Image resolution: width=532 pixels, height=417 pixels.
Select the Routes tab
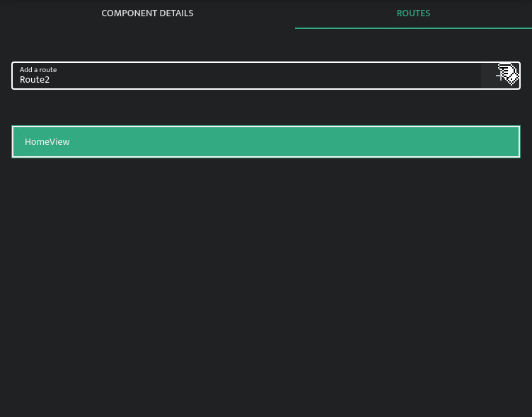tap(413, 13)
